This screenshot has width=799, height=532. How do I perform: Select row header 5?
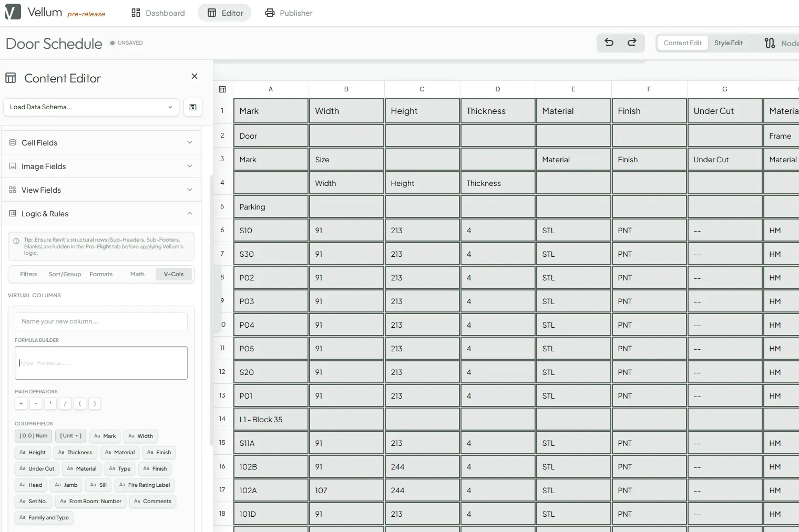point(222,206)
